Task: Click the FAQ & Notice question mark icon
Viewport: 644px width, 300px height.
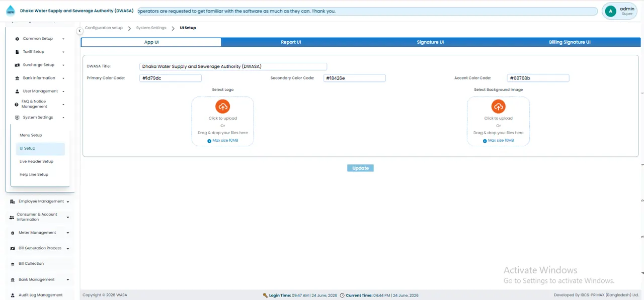Action: click(x=17, y=104)
